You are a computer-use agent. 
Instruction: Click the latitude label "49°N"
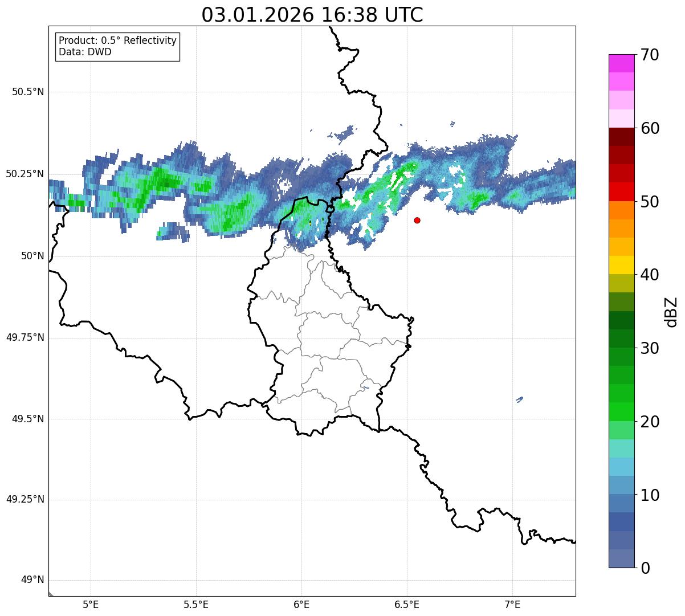pyautogui.click(x=32, y=580)
